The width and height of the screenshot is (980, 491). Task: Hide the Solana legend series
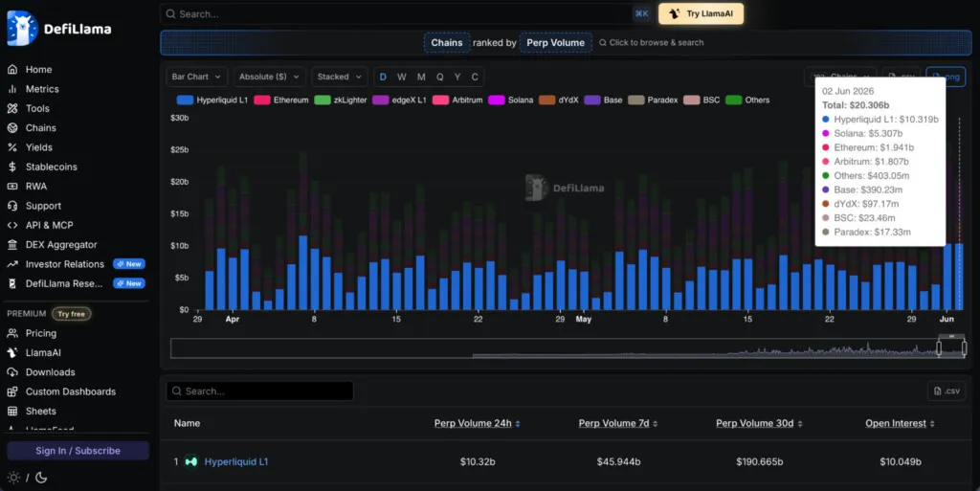(x=511, y=100)
